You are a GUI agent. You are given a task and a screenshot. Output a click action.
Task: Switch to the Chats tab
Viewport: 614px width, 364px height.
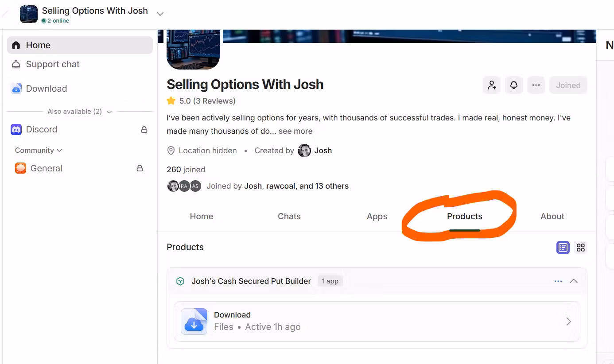[289, 216]
